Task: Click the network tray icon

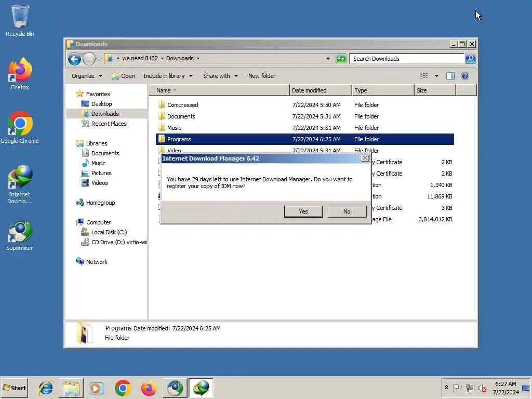Action: (x=470, y=388)
